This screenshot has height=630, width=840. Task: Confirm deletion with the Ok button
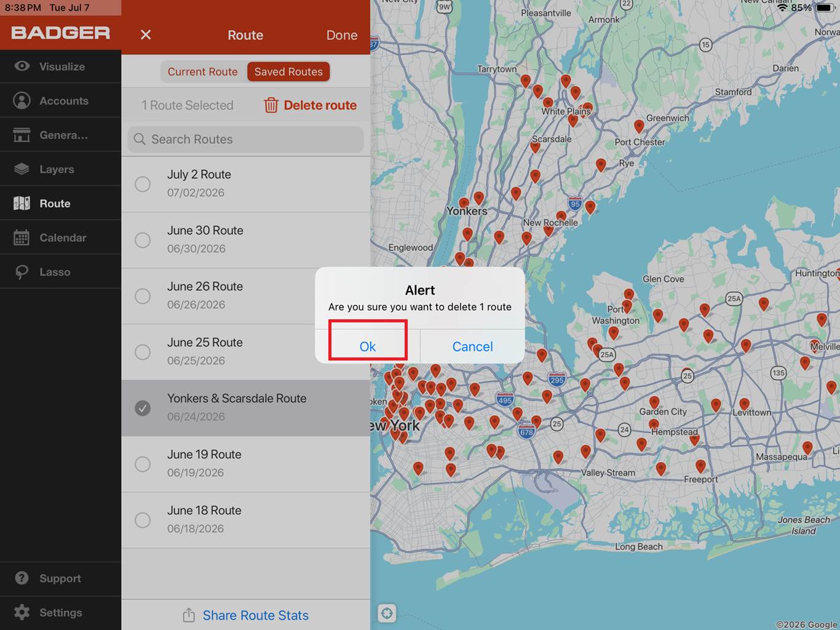tap(368, 346)
